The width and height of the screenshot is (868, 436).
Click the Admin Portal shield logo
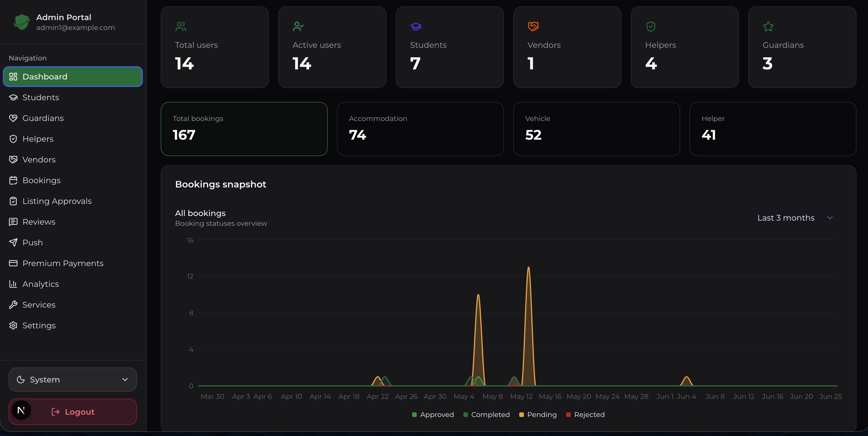pos(22,22)
